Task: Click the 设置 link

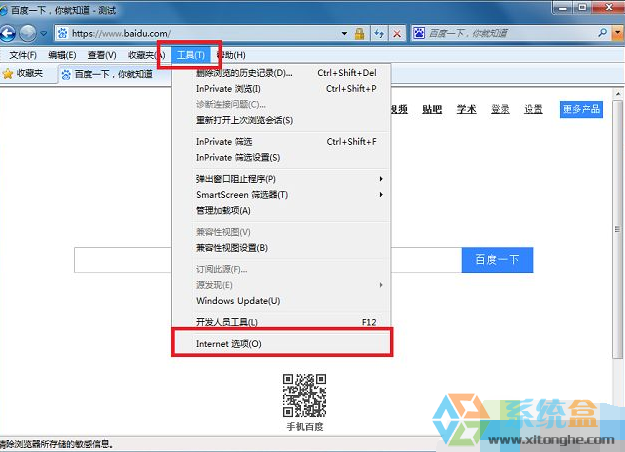Action: click(533, 109)
